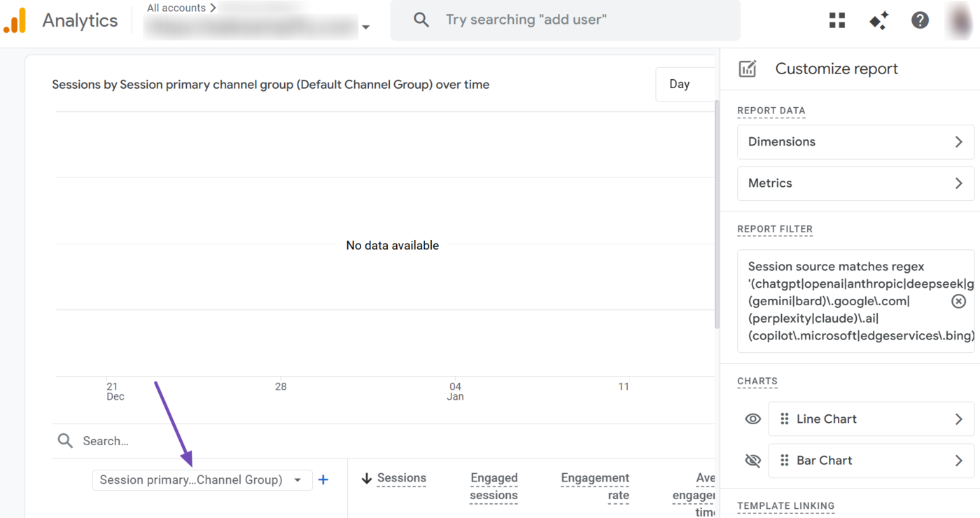Open Bar Chart settings

coord(959,460)
